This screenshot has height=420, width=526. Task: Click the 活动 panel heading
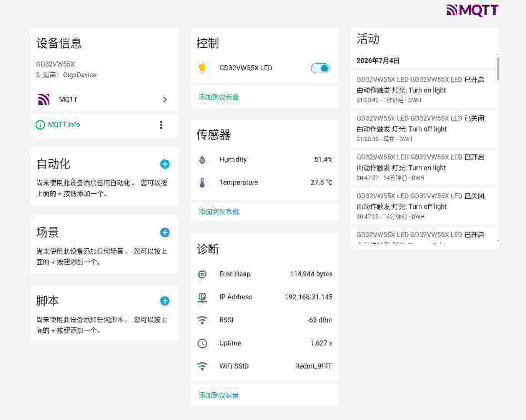pyautogui.click(x=368, y=39)
